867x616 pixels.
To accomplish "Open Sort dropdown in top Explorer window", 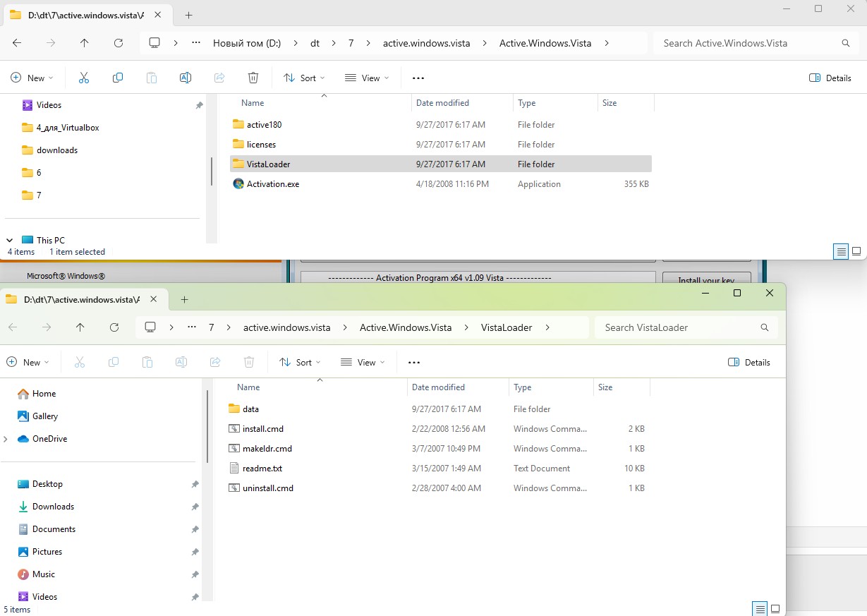I will pos(304,78).
